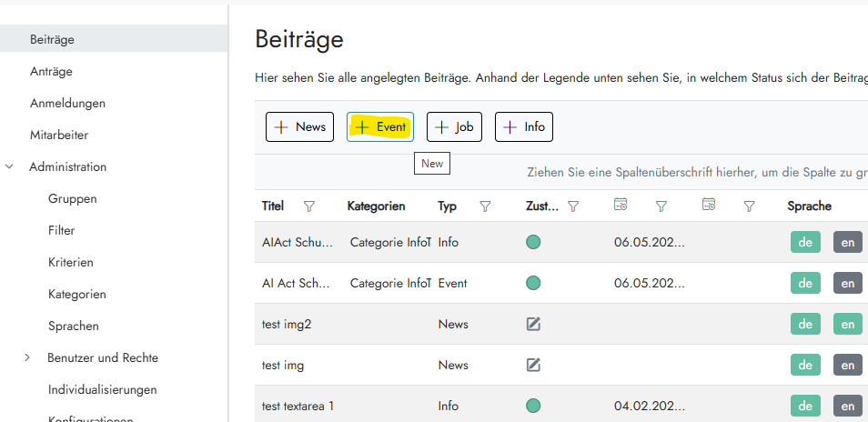Click the filter icon beside Zust... column
This screenshot has width=868, height=422.
[573, 206]
